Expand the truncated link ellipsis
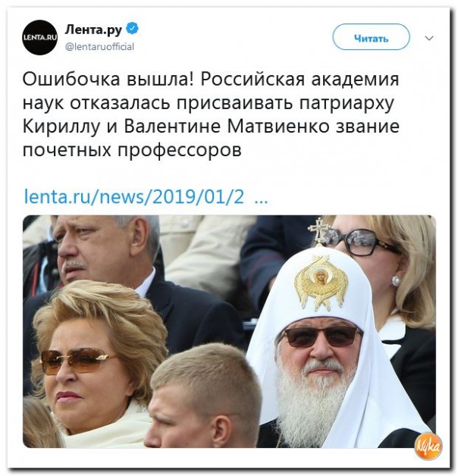 coord(261,199)
